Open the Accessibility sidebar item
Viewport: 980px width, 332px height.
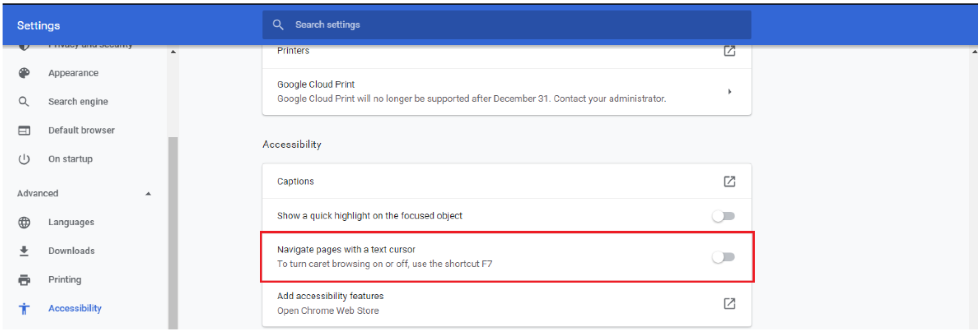(x=75, y=309)
